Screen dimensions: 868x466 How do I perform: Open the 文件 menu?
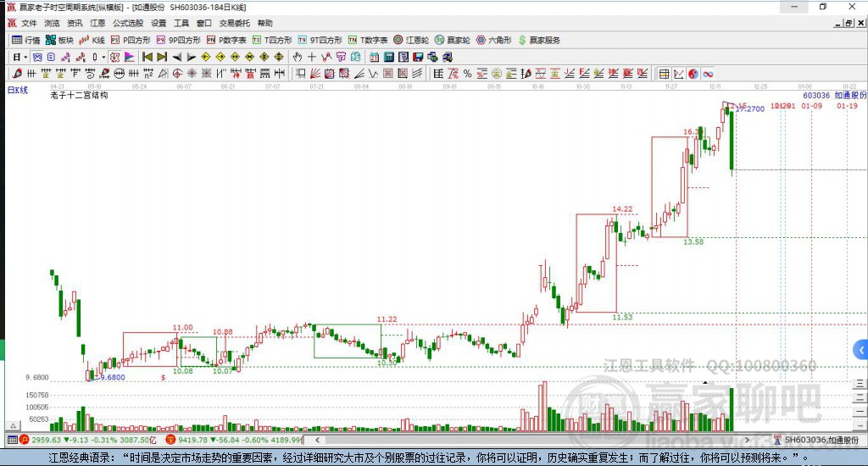(x=29, y=23)
